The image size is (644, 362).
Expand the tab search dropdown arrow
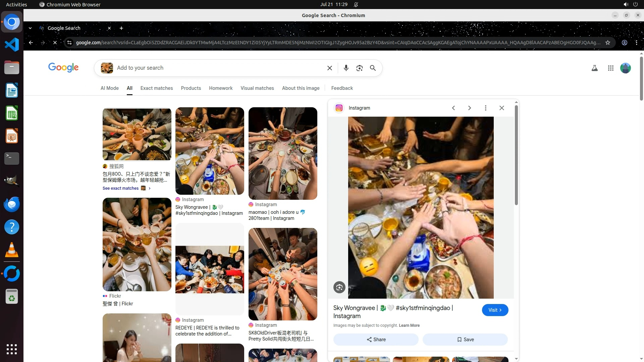[x=30, y=28]
